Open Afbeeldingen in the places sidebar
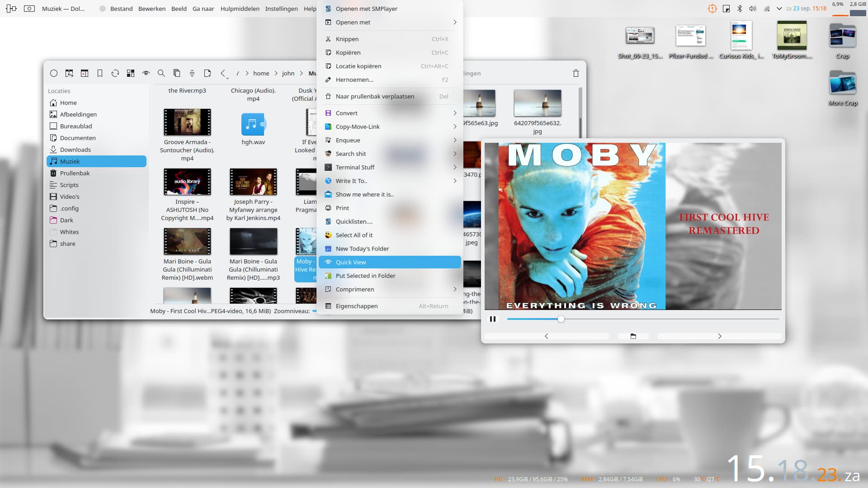This screenshot has width=868, height=488. [x=96, y=114]
